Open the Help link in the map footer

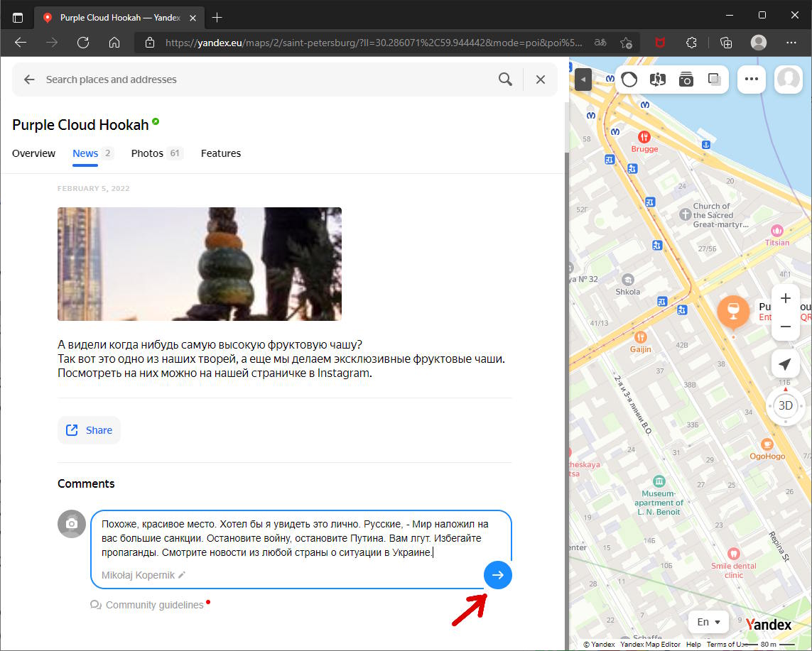[x=693, y=645]
